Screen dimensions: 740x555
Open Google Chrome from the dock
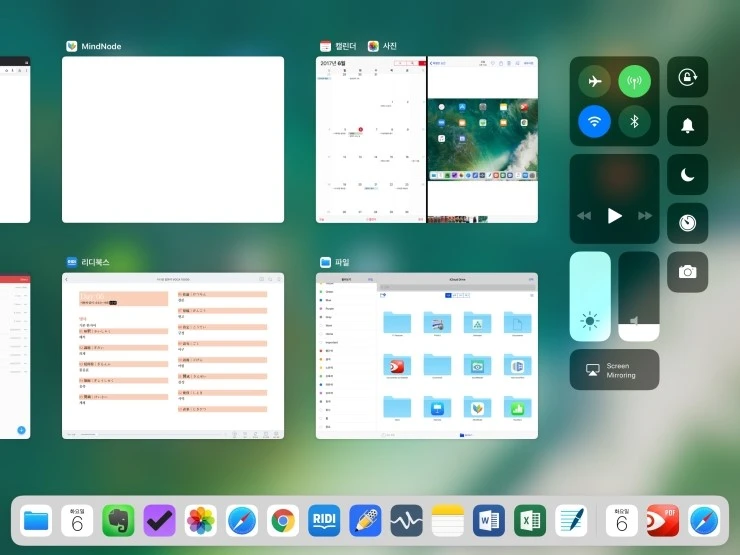point(283,521)
